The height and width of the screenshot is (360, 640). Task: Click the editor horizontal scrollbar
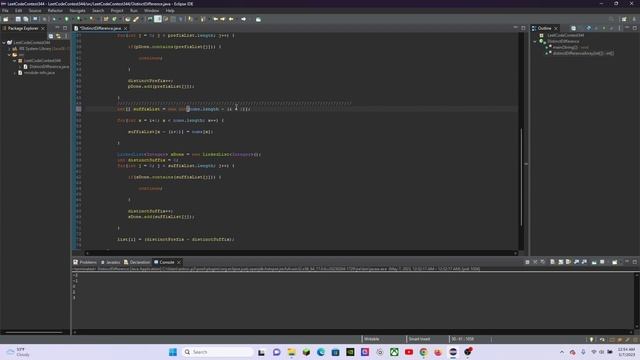point(301,253)
